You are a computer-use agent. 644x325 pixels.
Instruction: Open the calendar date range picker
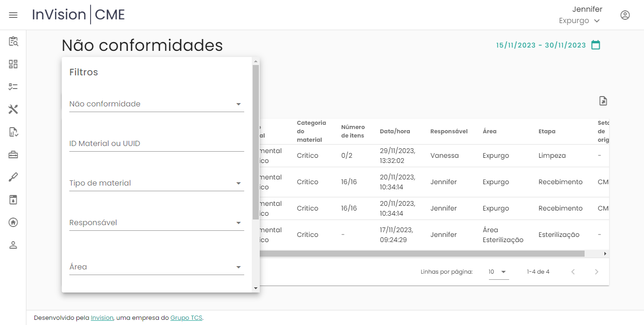595,45
